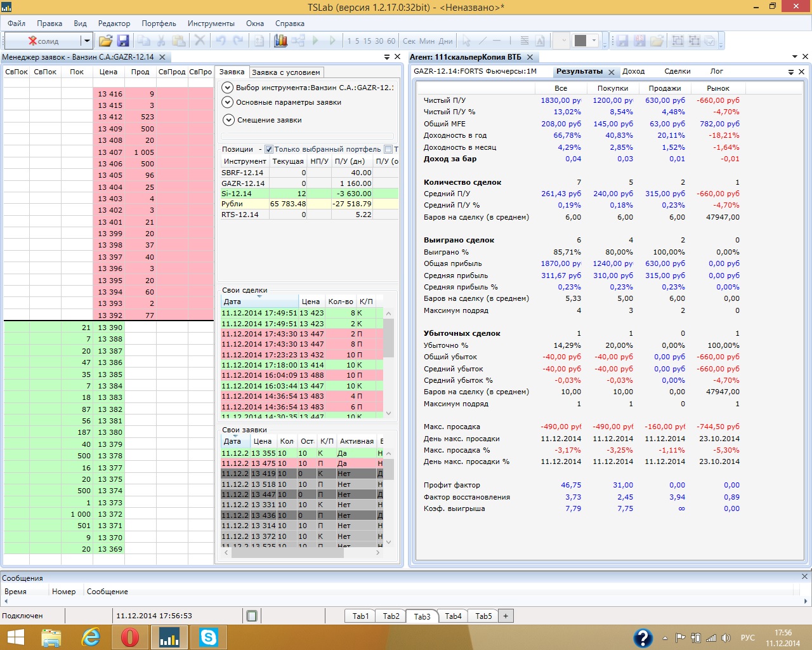The height and width of the screenshot is (650, 812).
Task: Open the 'солид' dropdown in toolbar
Action: (x=86, y=41)
